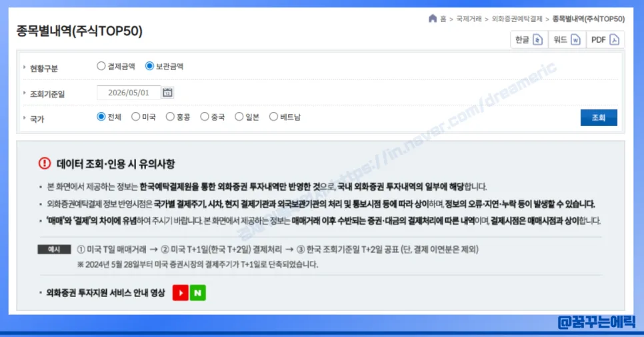Select 중국 country radio

[x=205, y=117]
